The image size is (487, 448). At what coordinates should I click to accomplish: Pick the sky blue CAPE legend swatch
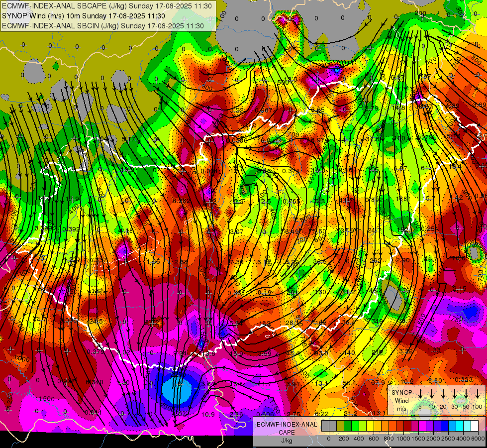tap(452, 426)
